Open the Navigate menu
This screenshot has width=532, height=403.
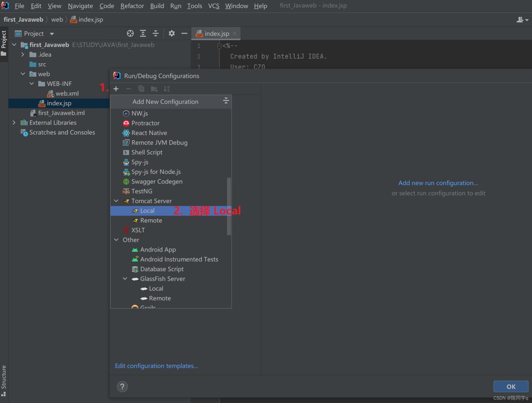pos(80,6)
